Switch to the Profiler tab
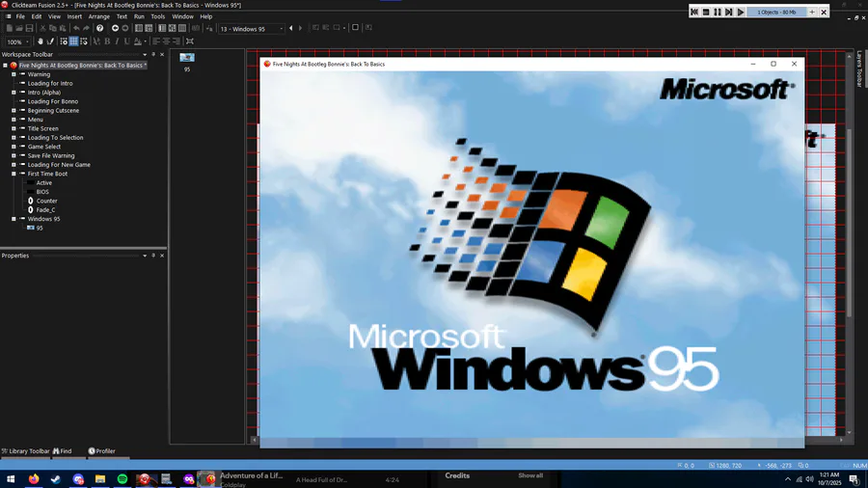 click(x=102, y=451)
